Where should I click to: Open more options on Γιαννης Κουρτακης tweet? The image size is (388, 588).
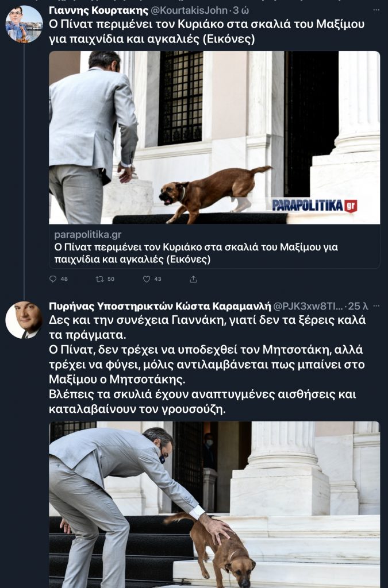click(376, 10)
